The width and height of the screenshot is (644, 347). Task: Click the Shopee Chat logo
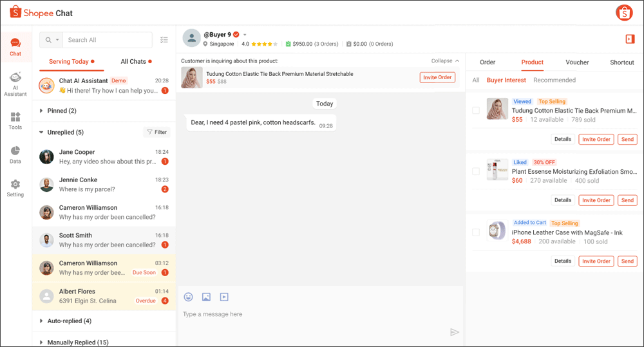coord(41,13)
